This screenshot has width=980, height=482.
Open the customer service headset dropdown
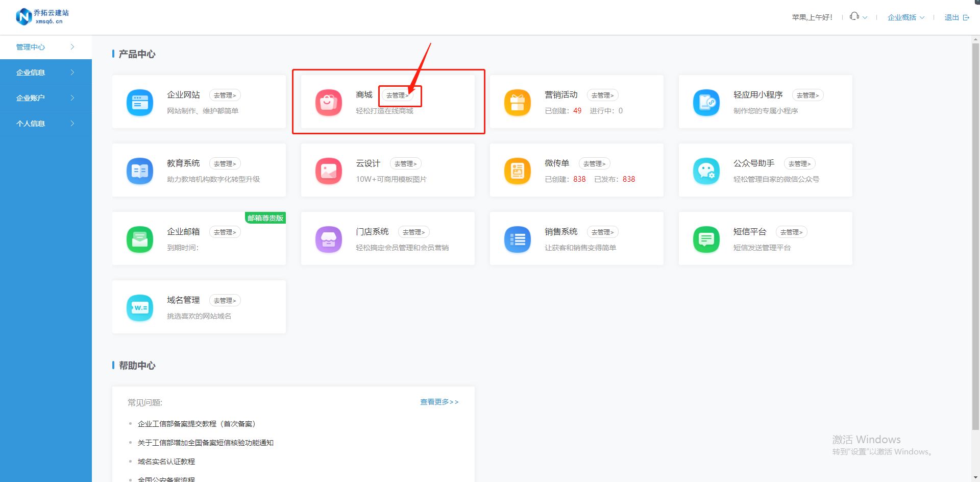pos(858,17)
